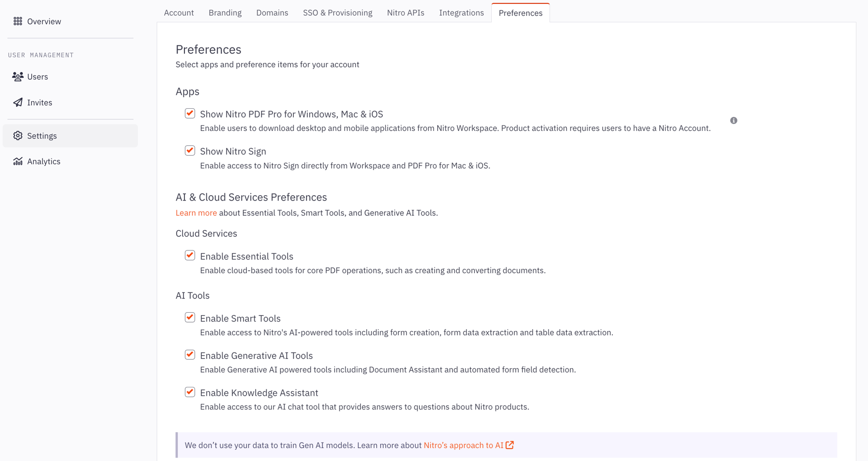The width and height of the screenshot is (868, 461).
Task: Open Nitro's approach to AI link
Action: point(463,445)
